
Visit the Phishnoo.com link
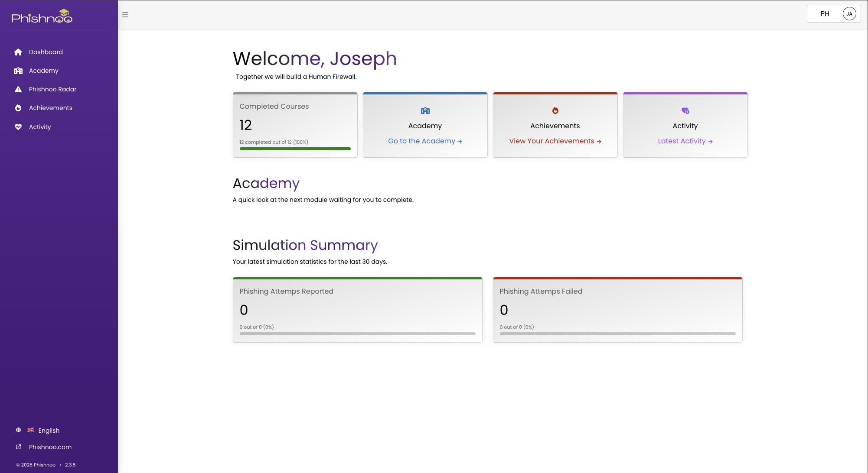click(50, 447)
